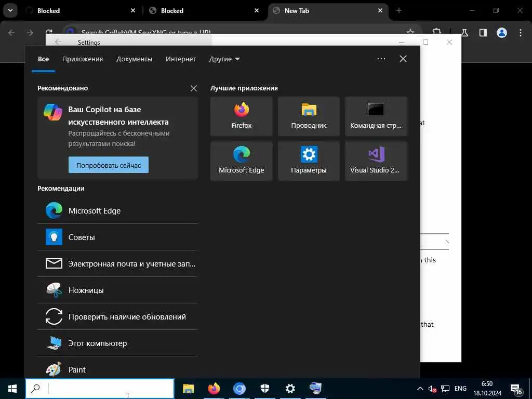Click muted volume tray icon
Screen dimensions: 532x399
(432, 389)
